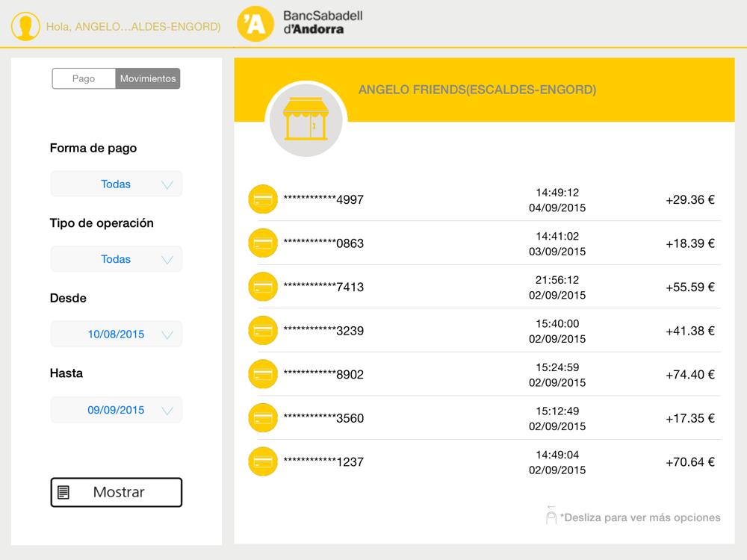
Task: Select card number ending 3239
Action: pyautogui.click(x=323, y=331)
